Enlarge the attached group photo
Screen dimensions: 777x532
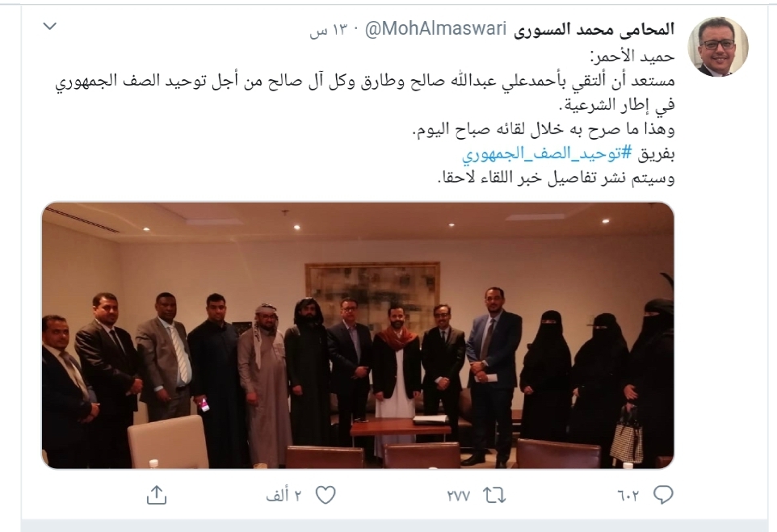pos(358,335)
